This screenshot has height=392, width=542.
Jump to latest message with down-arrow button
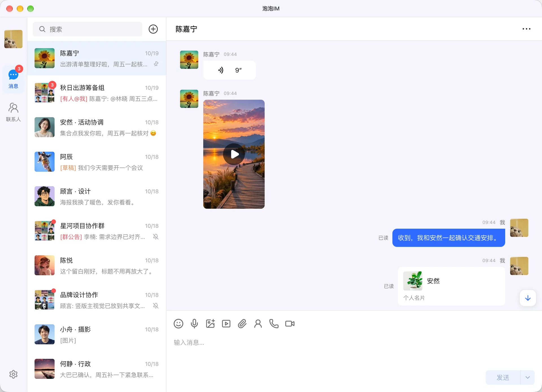pos(528,298)
